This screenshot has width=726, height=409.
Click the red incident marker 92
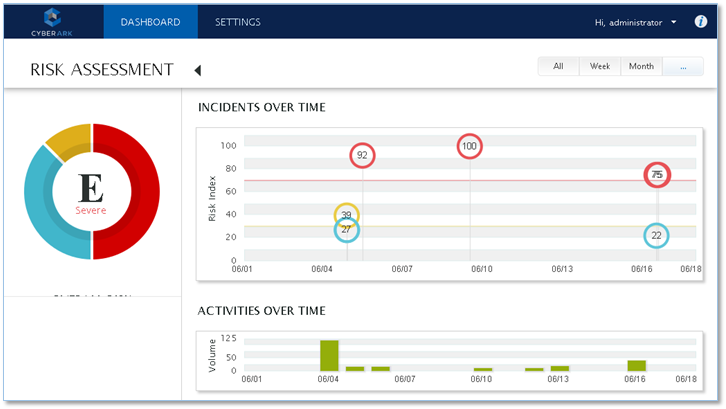coord(362,155)
